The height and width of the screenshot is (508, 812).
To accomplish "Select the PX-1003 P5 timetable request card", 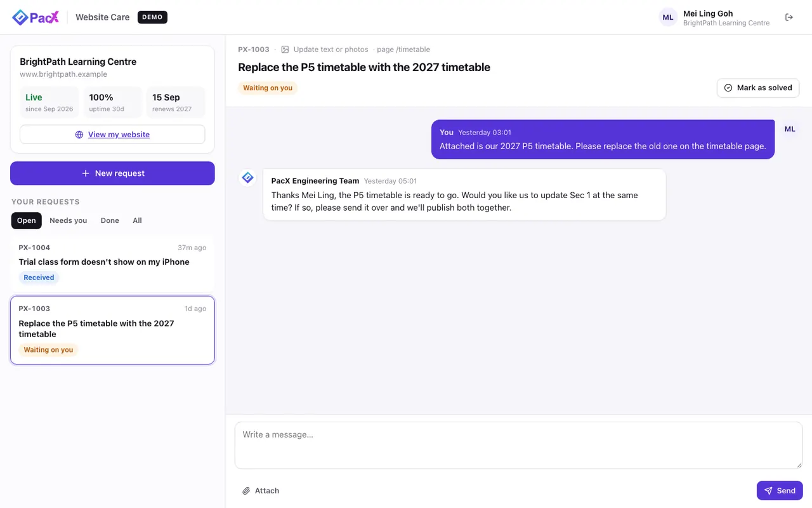I will pyautogui.click(x=112, y=330).
